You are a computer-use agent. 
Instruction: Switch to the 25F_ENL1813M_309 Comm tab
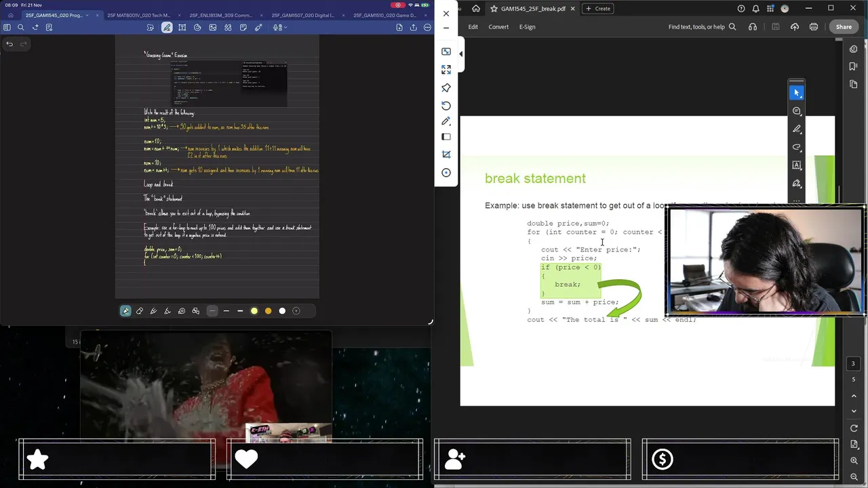(x=221, y=15)
